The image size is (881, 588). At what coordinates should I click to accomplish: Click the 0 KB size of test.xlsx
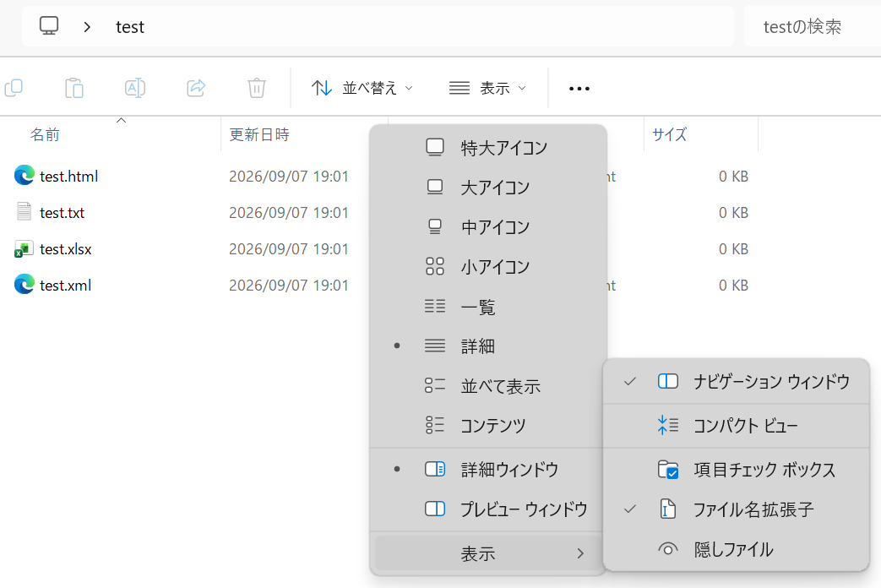[733, 249]
